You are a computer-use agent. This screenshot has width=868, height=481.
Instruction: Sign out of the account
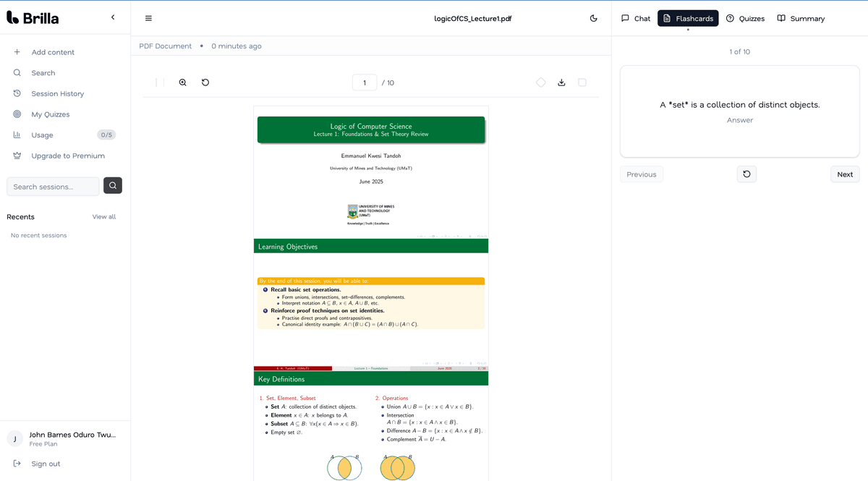(46, 464)
